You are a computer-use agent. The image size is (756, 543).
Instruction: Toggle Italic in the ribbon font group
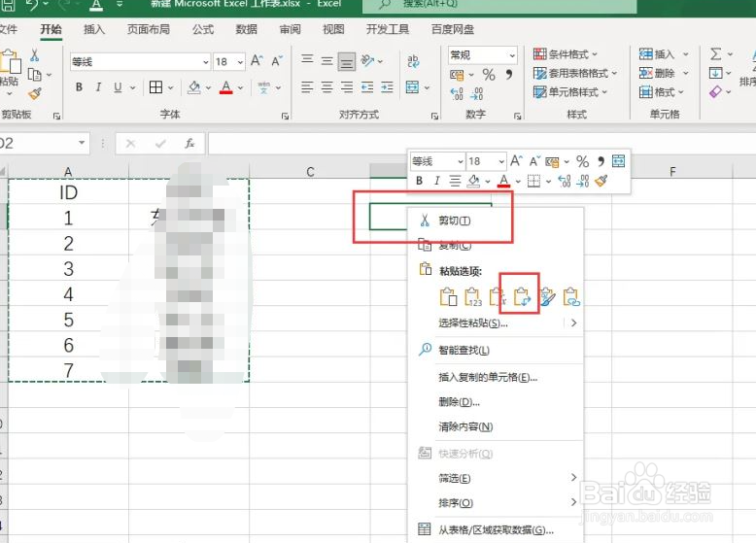point(98,87)
